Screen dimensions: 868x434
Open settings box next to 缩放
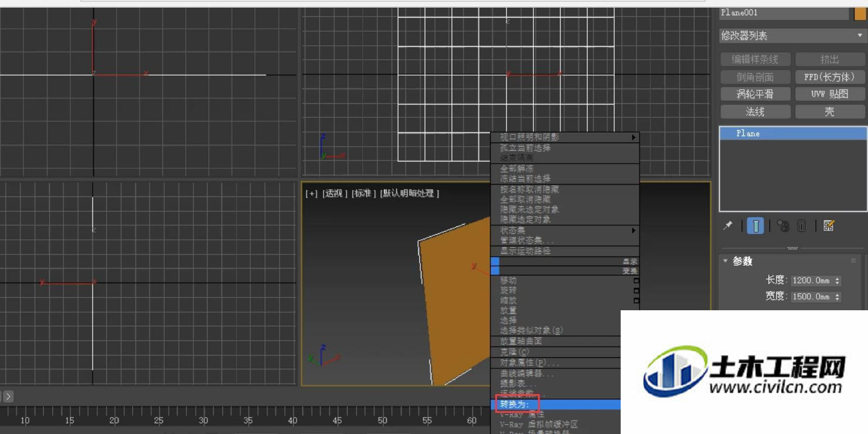tap(636, 301)
